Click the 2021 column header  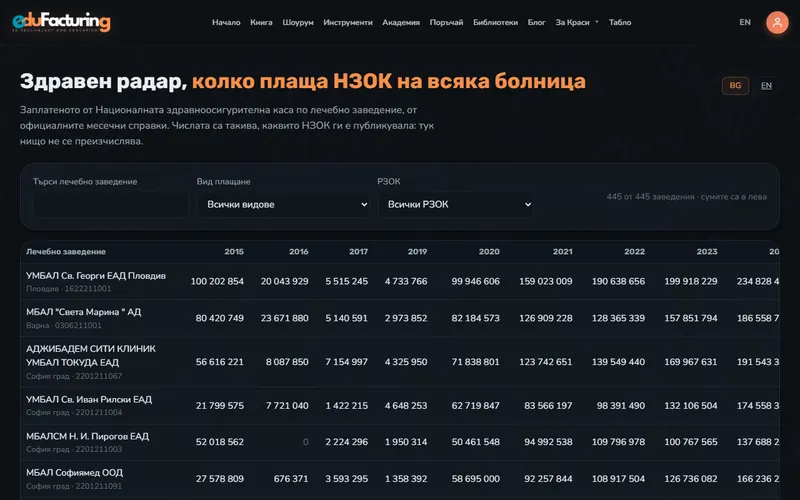563,252
